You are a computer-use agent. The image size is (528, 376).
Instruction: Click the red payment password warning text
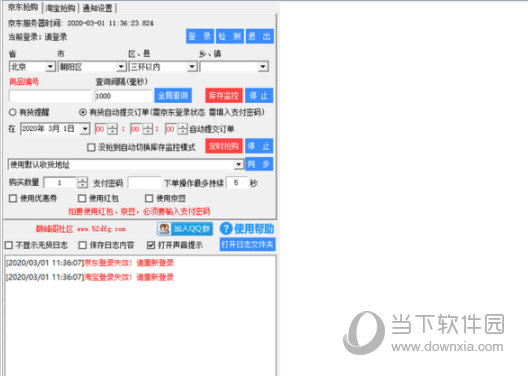coord(139,211)
